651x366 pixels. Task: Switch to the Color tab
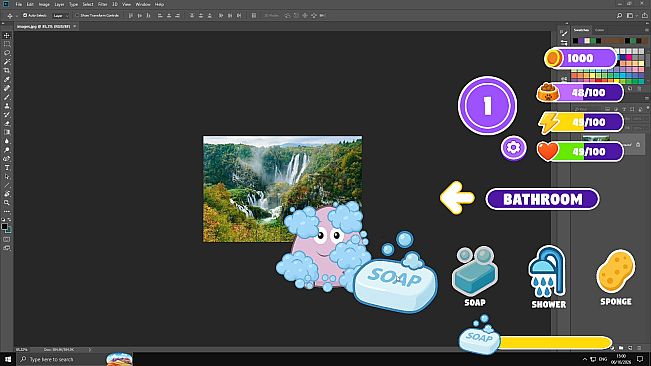click(600, 30)
